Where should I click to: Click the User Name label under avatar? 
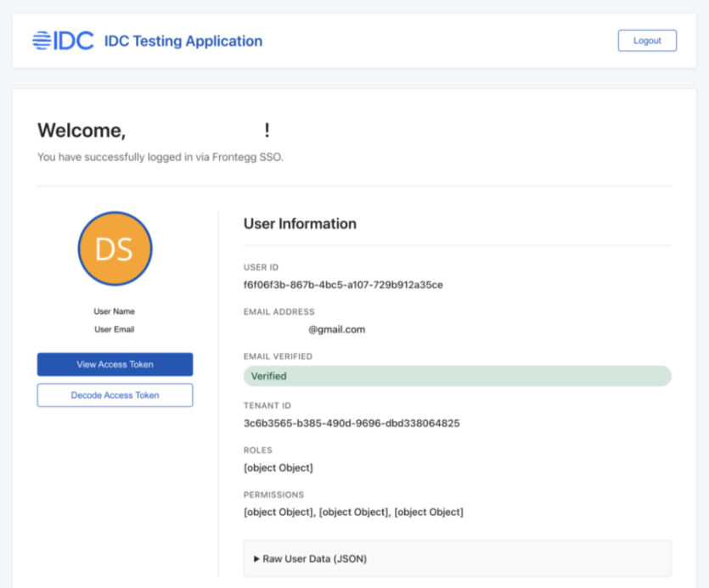pos(114,311)
